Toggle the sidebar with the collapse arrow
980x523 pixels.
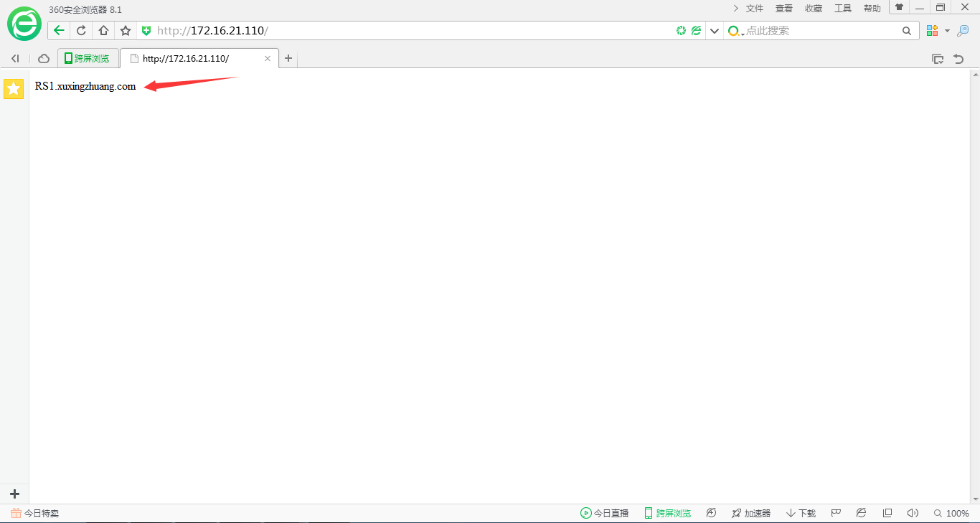(14, 59)
